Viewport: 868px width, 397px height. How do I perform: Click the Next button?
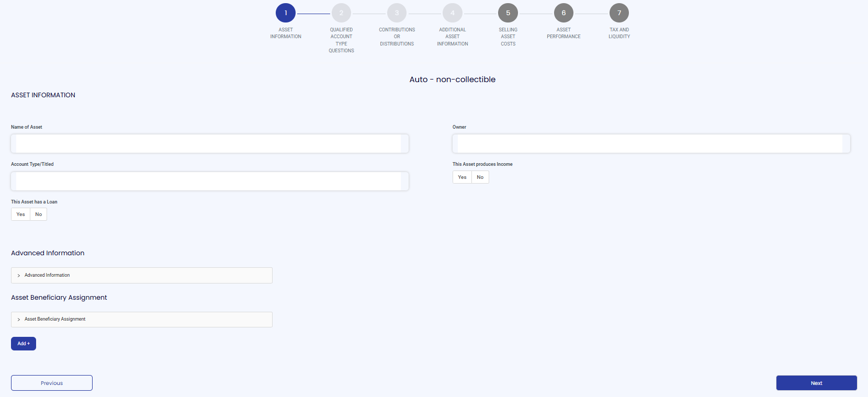[x=816, y=383]
